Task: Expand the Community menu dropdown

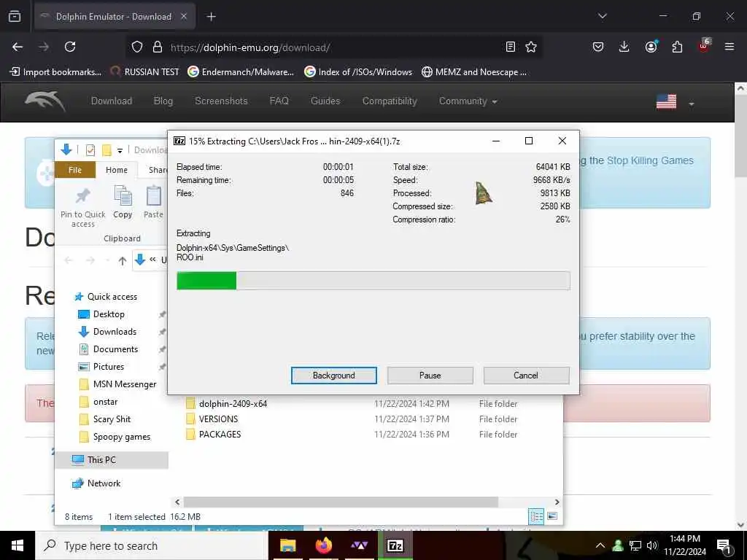Action: coord(468,101)
